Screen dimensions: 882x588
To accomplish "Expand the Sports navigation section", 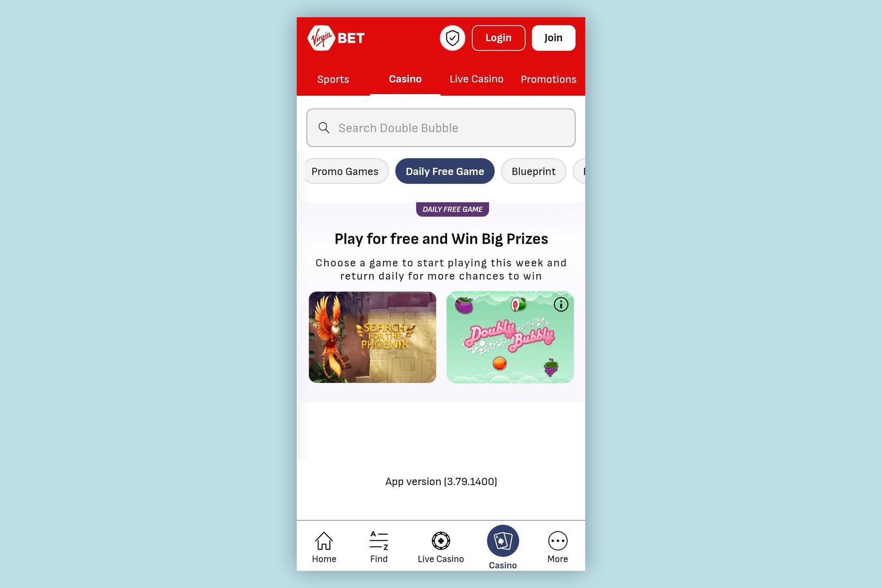I will click(x=333, y=79).
